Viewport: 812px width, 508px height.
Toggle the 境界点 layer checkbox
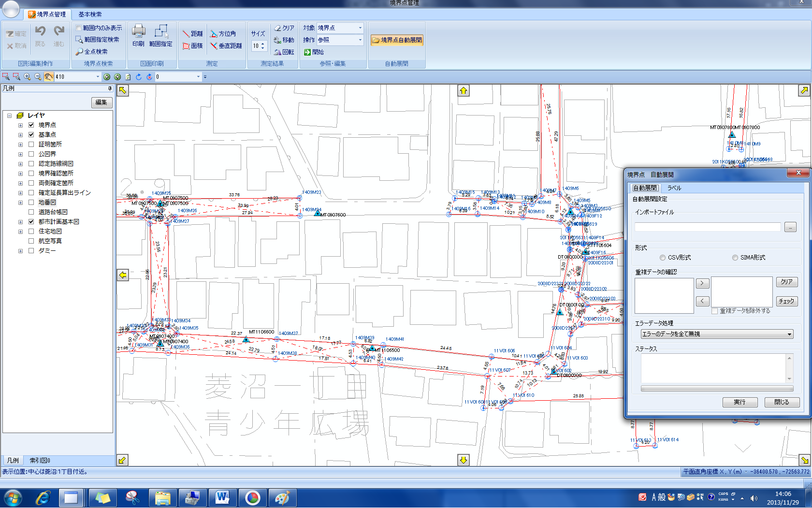[31, 125]
